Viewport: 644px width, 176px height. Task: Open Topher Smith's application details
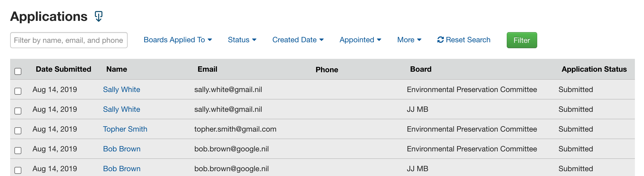(125, 129)
